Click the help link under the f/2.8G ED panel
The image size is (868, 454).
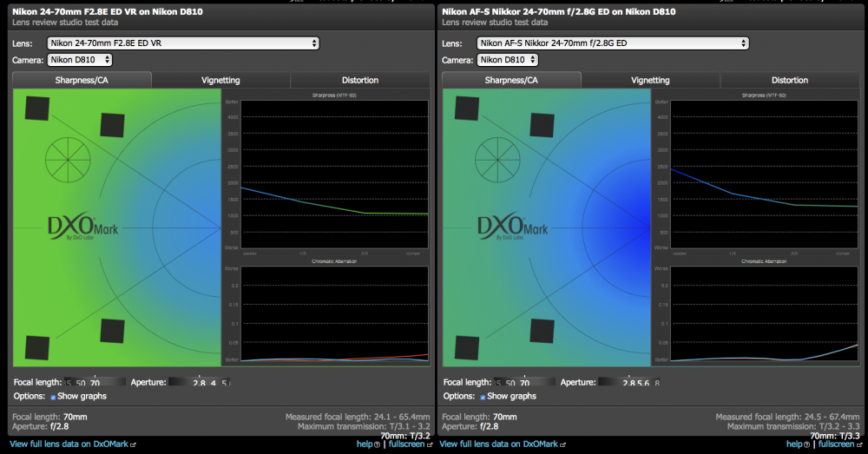coord(794,444)
